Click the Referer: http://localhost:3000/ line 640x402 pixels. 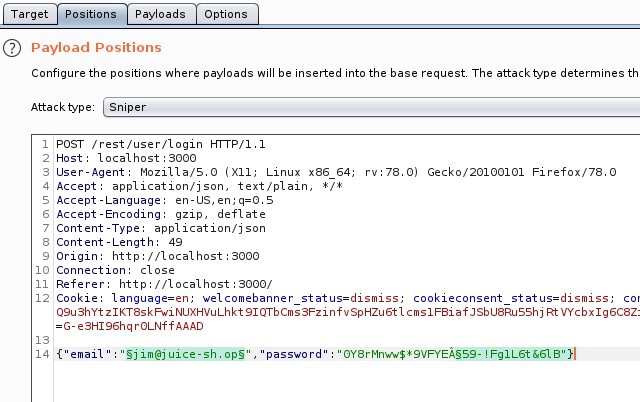point(164,284)
